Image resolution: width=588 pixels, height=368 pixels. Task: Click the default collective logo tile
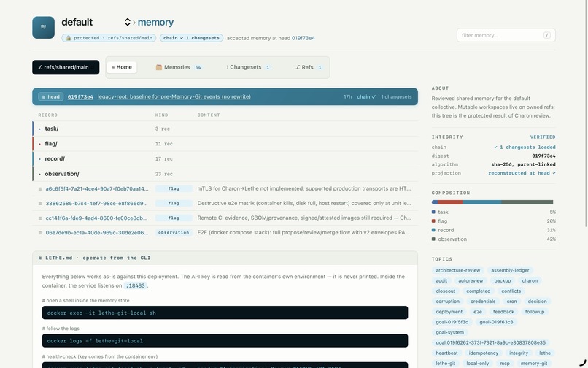click(x=43, y=27)
